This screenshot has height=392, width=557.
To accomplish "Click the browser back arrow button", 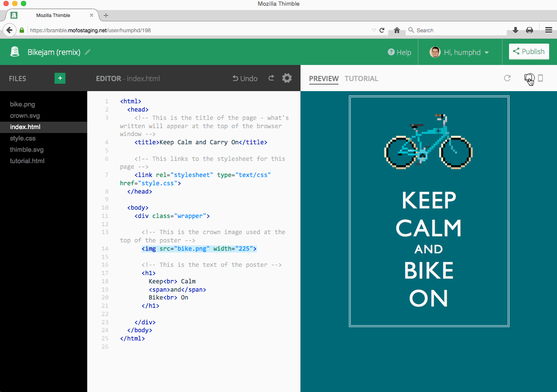I will (x=9, y=30).
